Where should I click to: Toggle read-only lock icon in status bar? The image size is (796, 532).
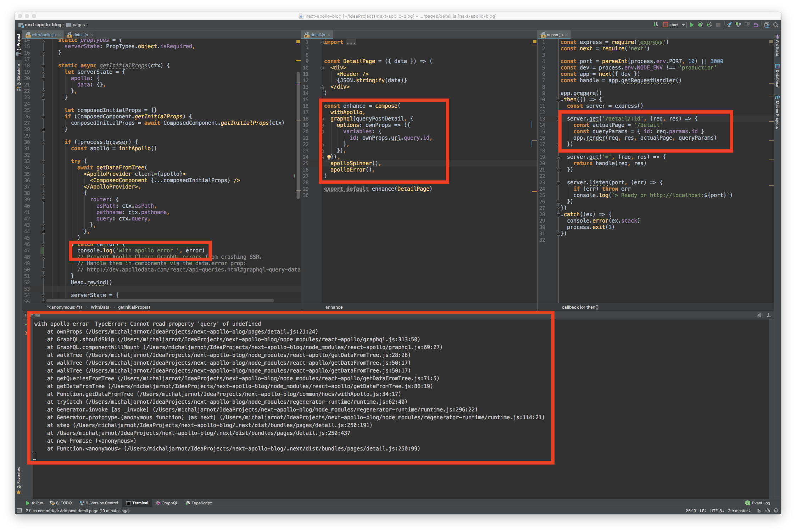point(759,511)
